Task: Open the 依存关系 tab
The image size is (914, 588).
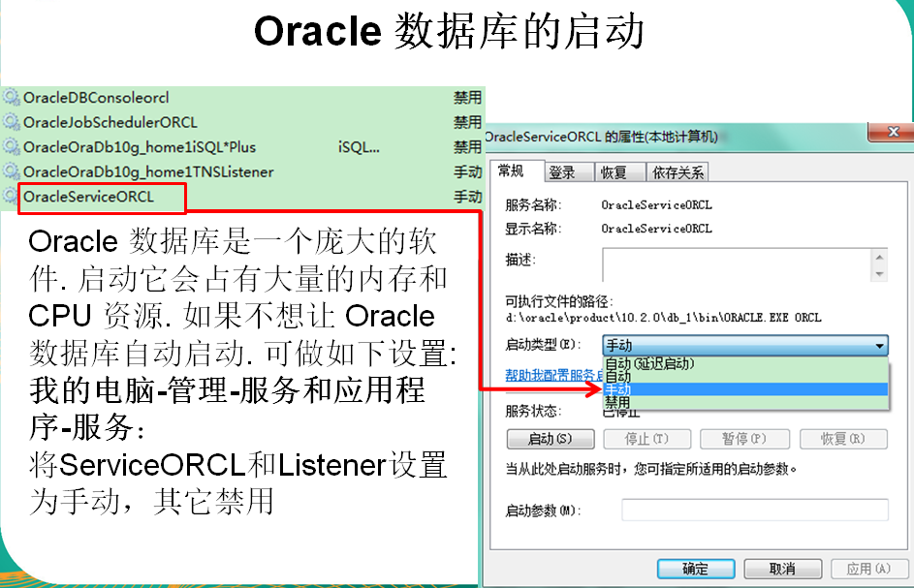Action: point(678,172)
